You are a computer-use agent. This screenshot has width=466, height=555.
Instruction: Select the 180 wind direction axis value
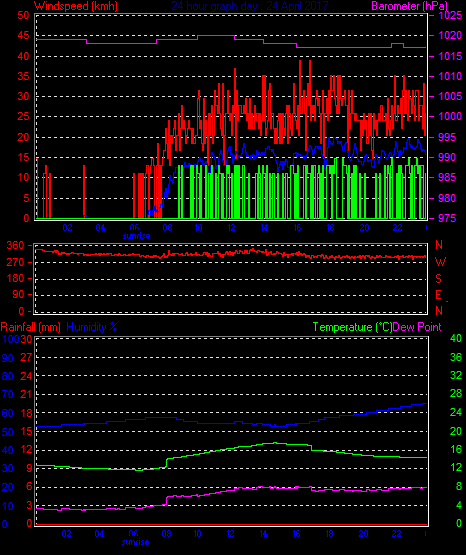click(x=16, y=279)
